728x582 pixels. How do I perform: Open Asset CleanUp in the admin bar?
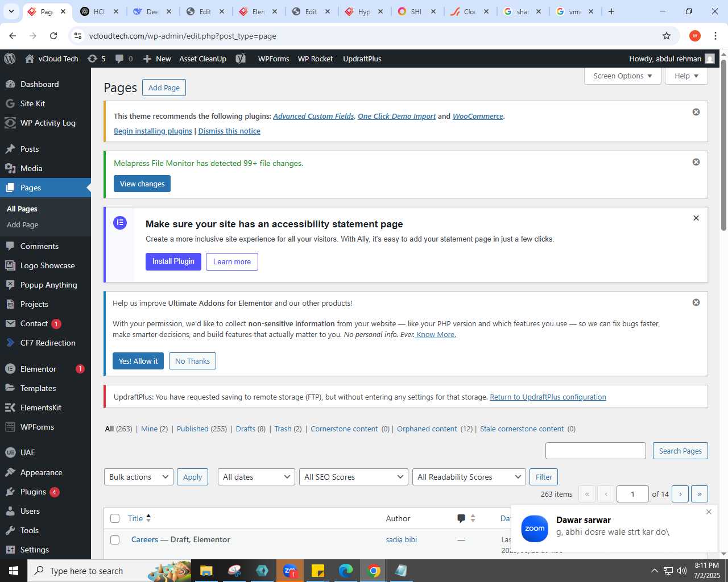202,59
